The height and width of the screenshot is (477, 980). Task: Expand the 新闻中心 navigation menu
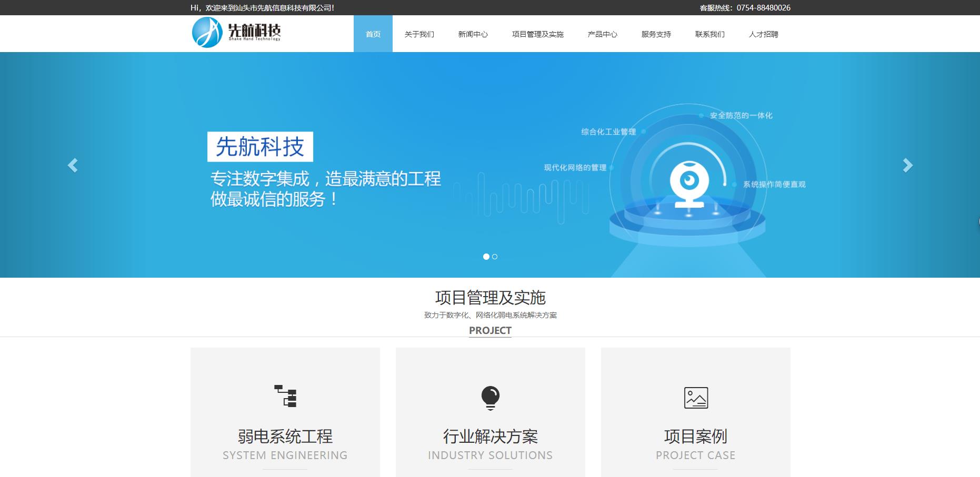(x=473, y=34)
